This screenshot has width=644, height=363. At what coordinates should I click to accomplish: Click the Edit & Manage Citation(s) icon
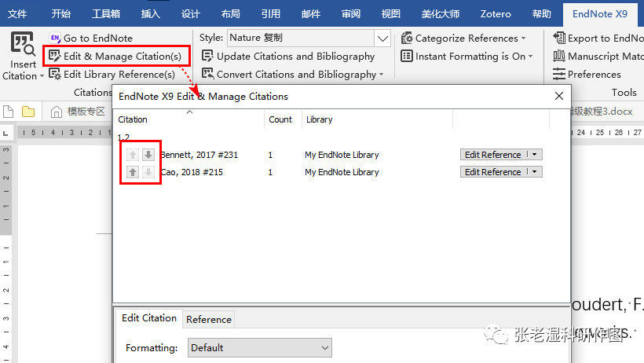point(55,56)
